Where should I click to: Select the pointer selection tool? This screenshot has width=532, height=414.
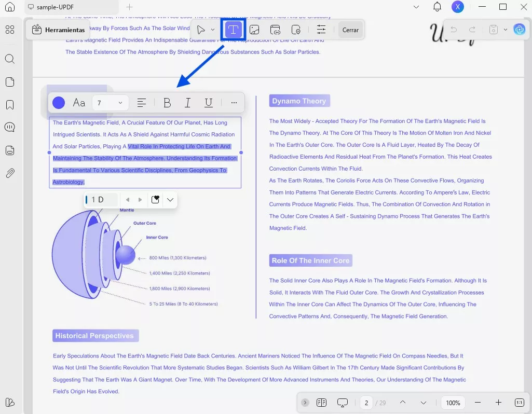(x=201, y=30)
